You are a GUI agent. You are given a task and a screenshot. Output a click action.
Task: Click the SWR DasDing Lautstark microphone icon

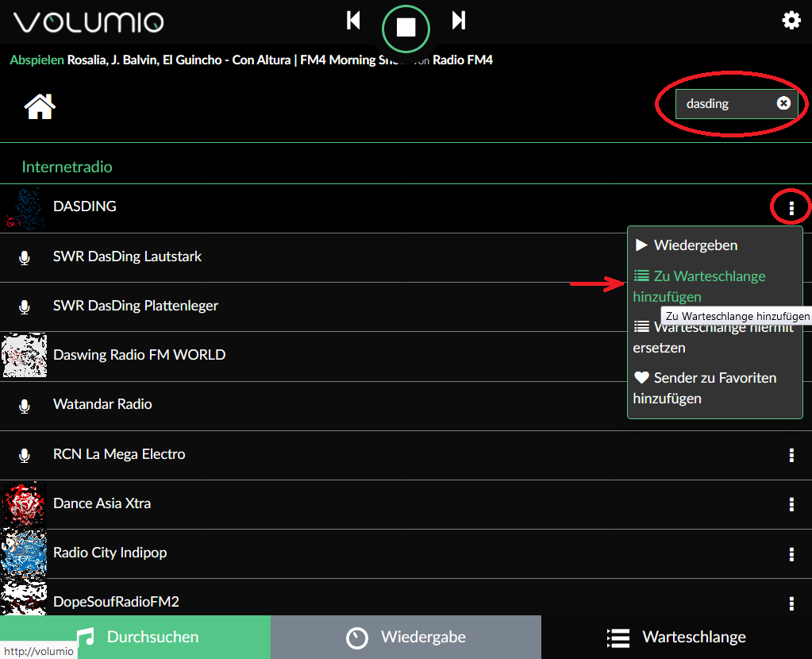click(25, 257)
